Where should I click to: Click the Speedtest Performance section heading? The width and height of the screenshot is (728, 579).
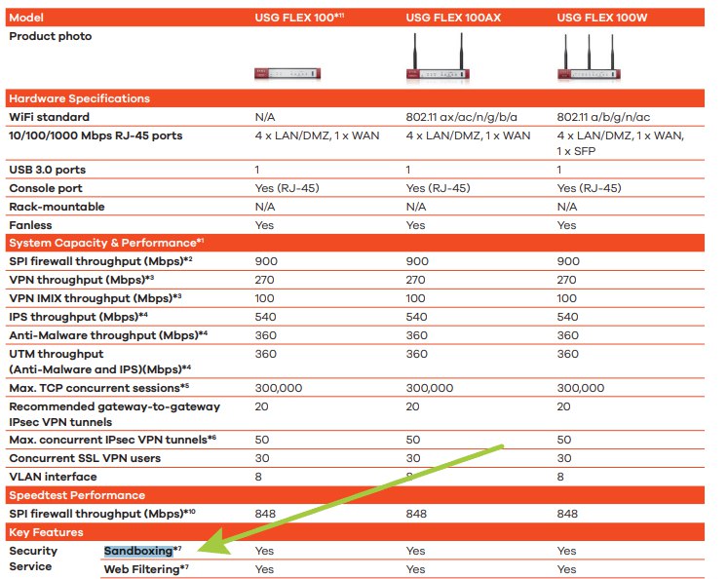[77, 495]
